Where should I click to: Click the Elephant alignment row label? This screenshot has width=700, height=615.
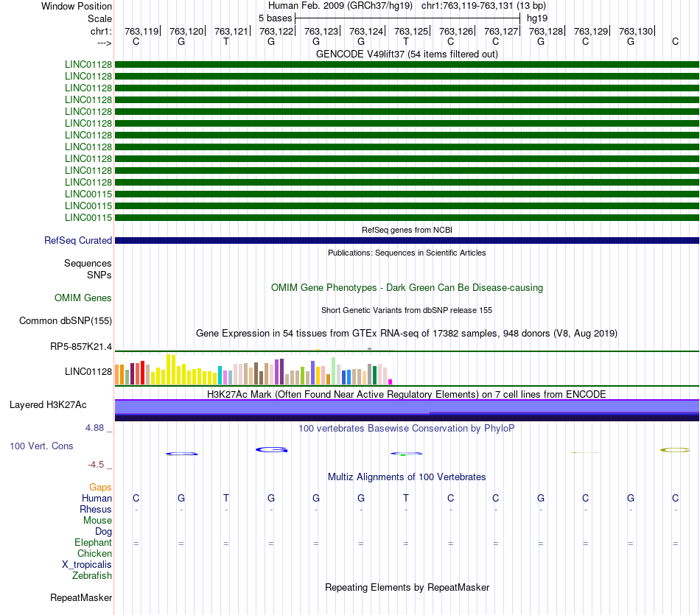point(94,542)
